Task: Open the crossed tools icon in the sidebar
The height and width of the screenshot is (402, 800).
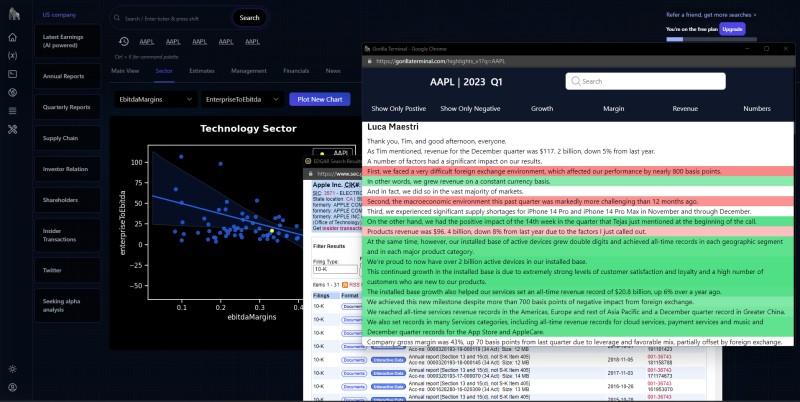Action: 13,130
